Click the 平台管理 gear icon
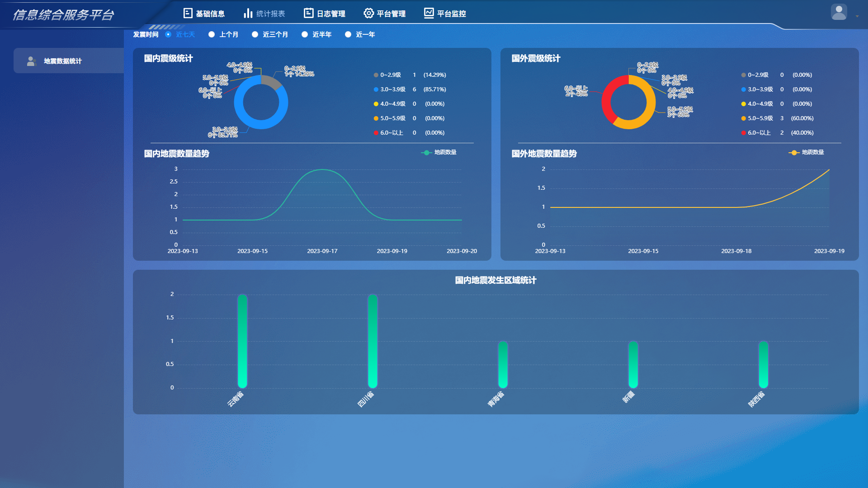The image size is (868, 488). (368, 13)
